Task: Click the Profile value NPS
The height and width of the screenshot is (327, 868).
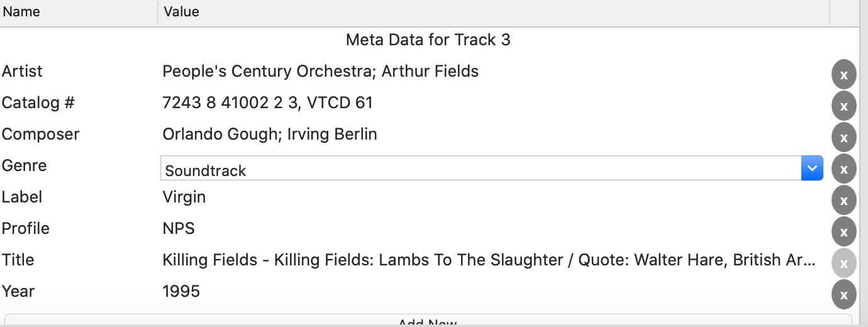Action: click(x=179, y=229)
